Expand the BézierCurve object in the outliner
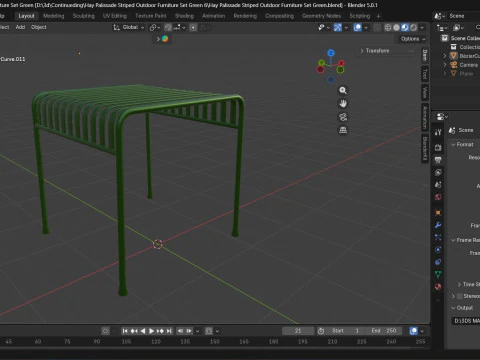The width and height of the screenshot is (480, 360). 445,56
